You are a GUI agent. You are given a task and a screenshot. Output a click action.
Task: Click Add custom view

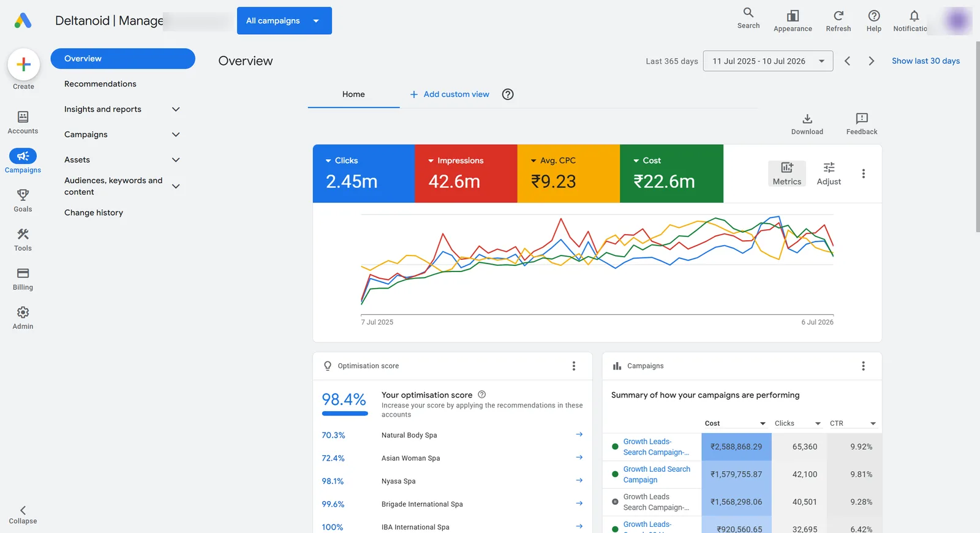pos(450,94)
